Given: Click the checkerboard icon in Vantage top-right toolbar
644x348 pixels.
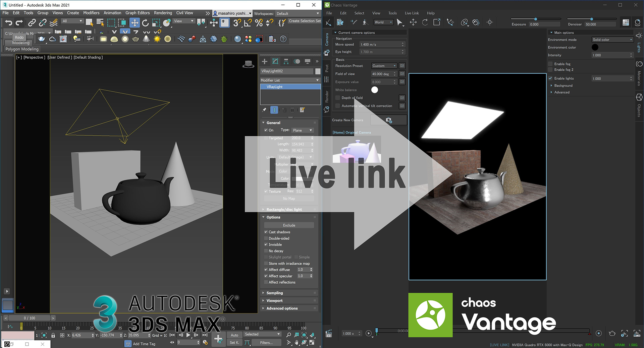Looking at the screenshot, I should click(x=626, y=22).
